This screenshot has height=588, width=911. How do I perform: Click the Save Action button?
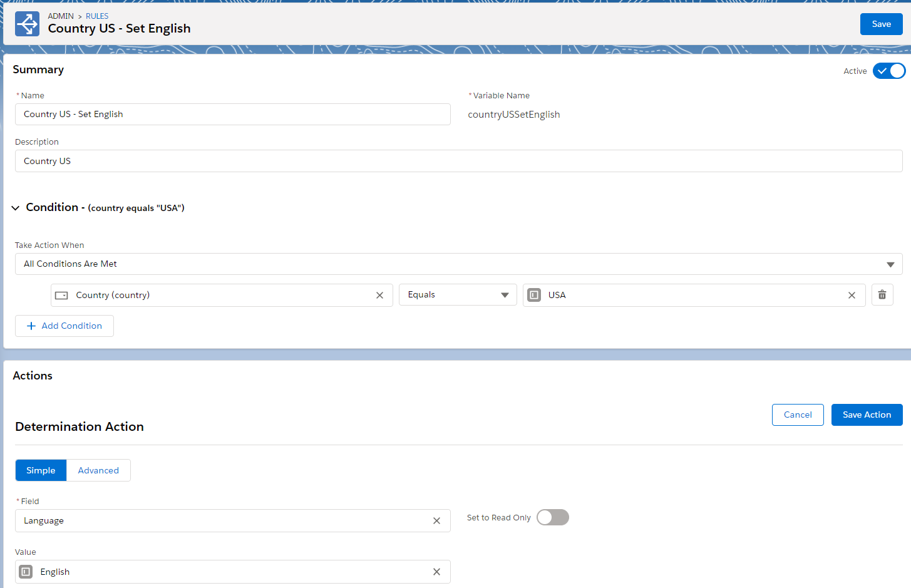tap(867, 415)
